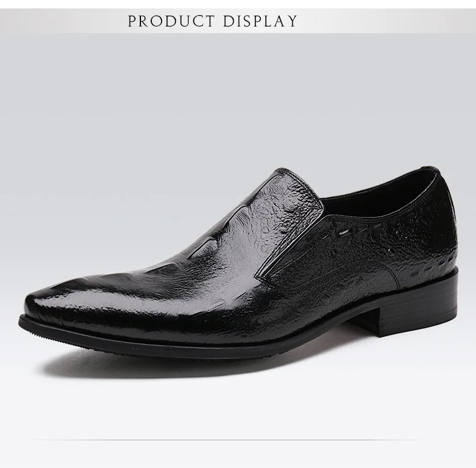476x468 pixels.
Task: Click the empty gray background above shoe
Action: click(x=238, y=100)
